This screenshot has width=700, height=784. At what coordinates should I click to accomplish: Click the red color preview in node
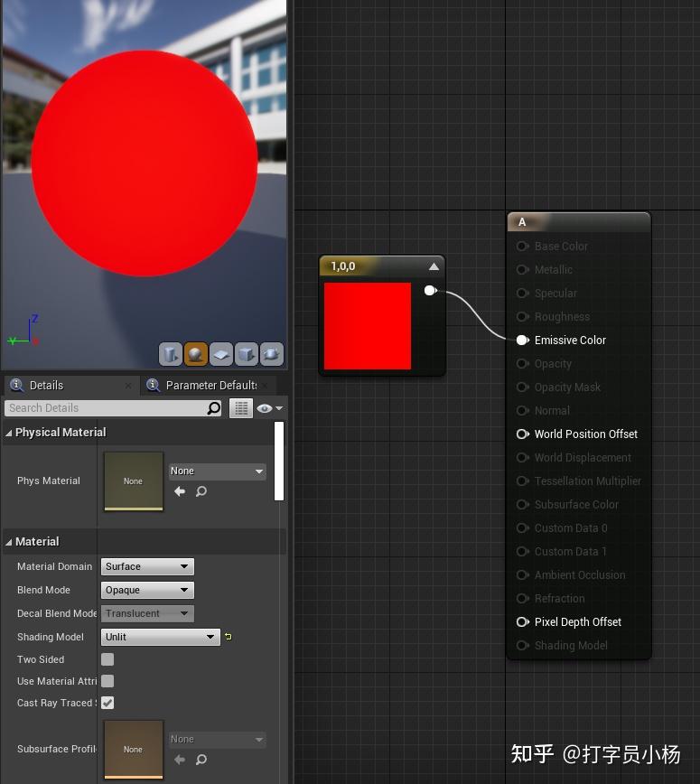click(368, 326)
